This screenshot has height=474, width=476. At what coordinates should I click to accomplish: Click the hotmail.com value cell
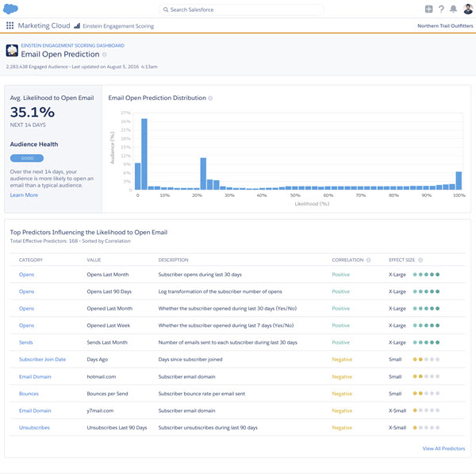[102, 377]
